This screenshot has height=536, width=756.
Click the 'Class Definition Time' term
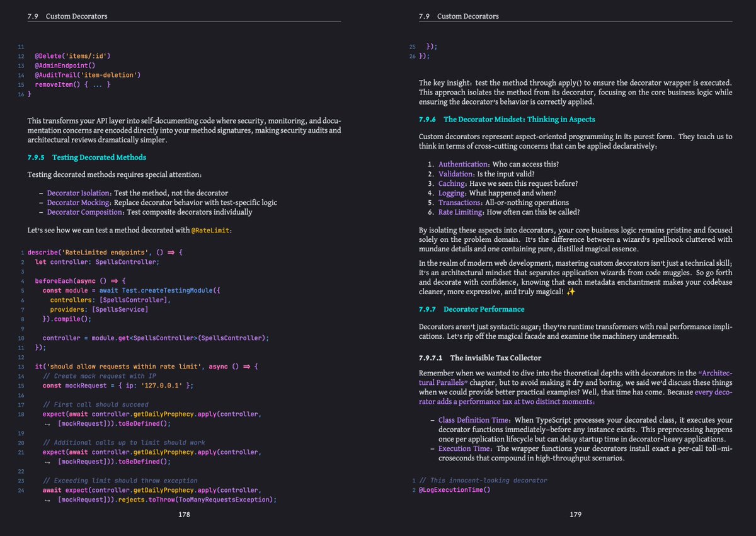click(x=474, y=420)
